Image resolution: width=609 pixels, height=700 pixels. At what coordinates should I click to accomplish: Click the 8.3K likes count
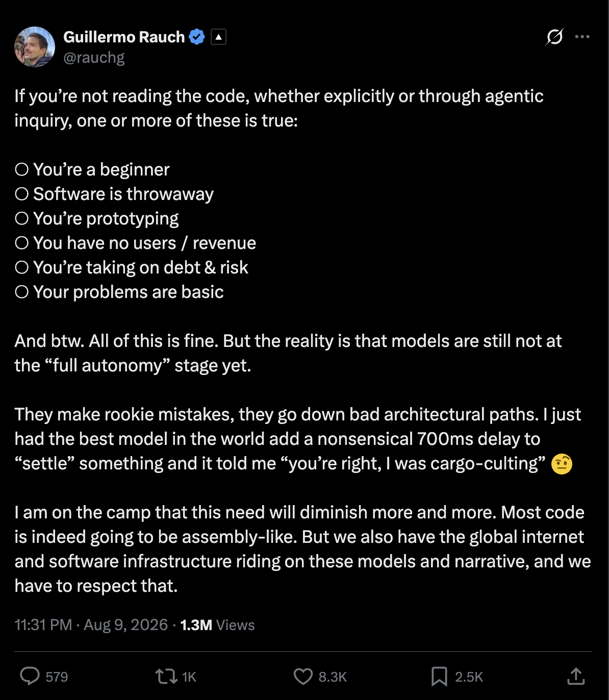point(333,677)
